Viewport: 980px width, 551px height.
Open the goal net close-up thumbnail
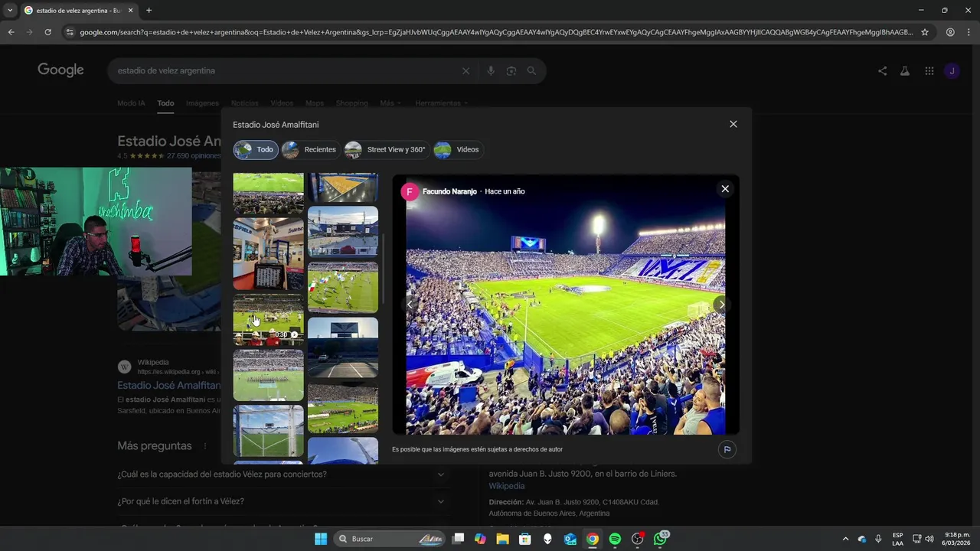tap(268, 431)
